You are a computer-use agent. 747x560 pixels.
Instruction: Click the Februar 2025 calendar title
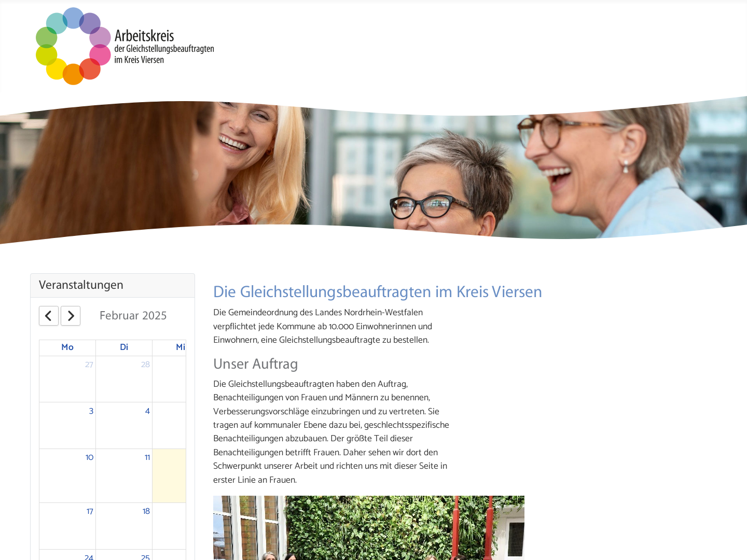[x=133, y=316]
